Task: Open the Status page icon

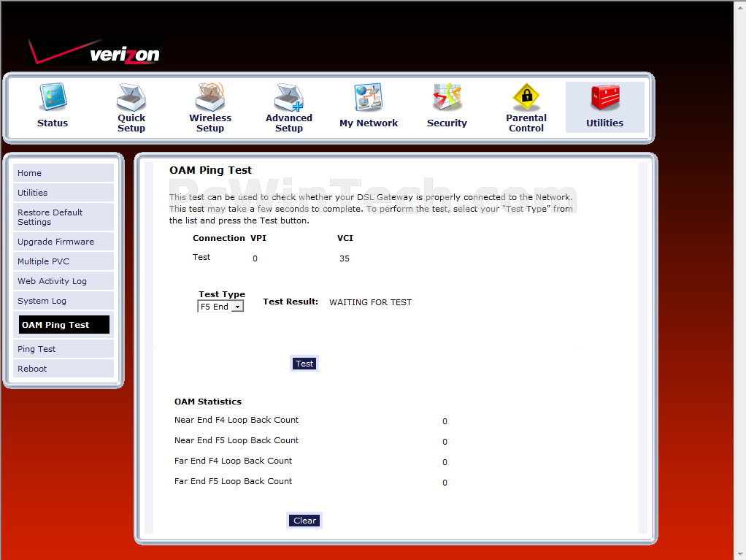Action: (53, 97)
